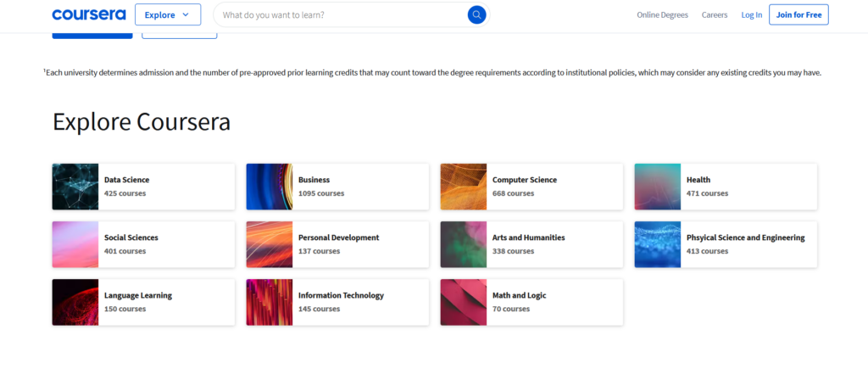Click the '137 courses' text
This screenshot has height=391, width=868.
(x=319, y=251)
